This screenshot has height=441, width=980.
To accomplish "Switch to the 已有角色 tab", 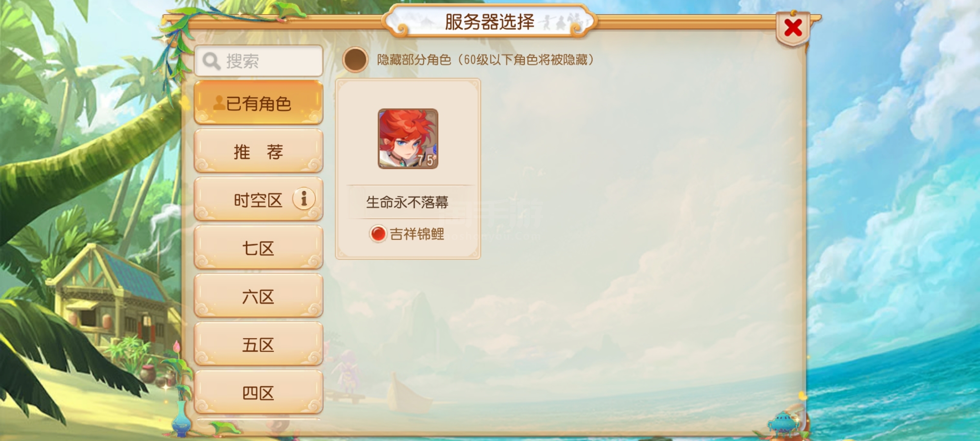I will [x=258, y=102].
